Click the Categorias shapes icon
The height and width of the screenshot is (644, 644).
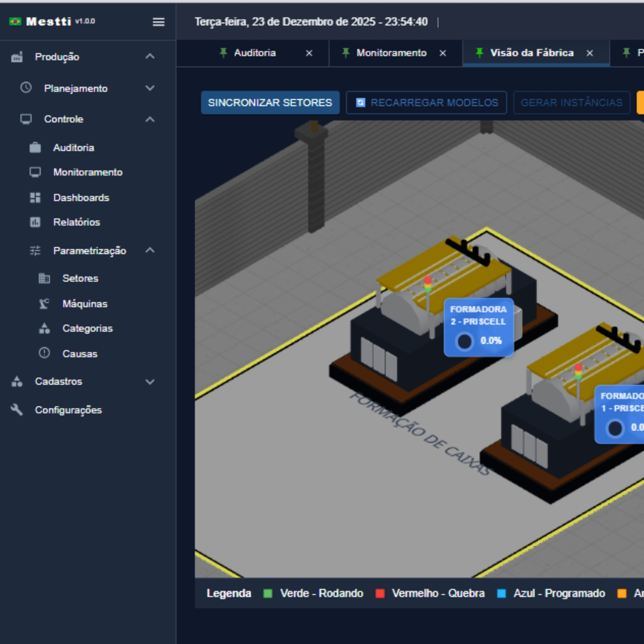point(44,328)
